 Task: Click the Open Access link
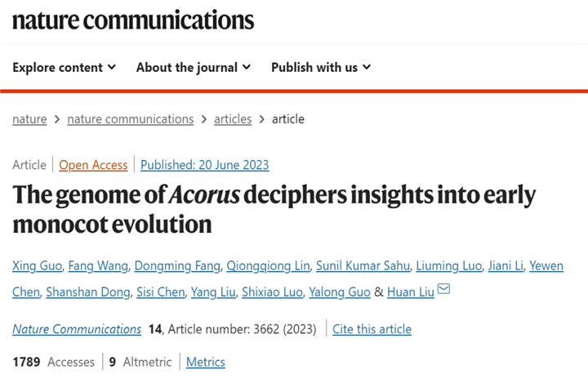tap(93, 165)
